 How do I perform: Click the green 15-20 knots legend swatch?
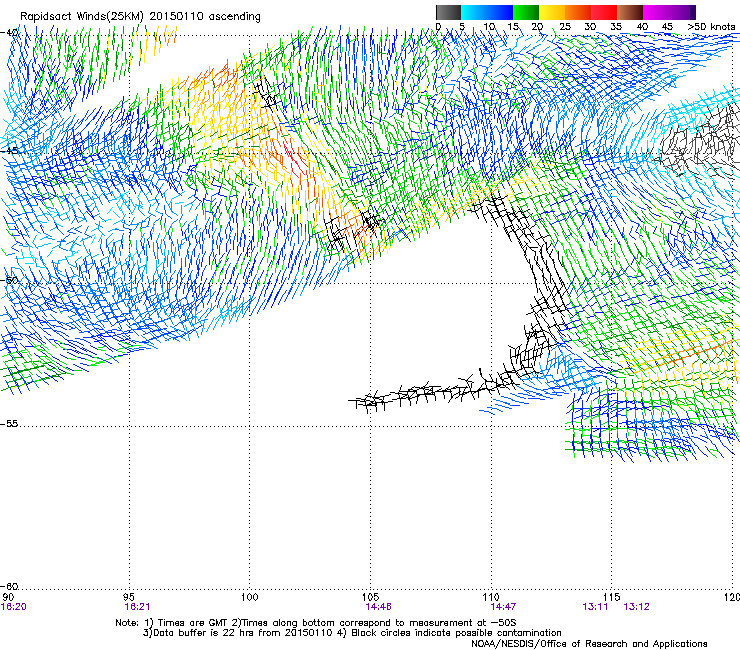526,12
